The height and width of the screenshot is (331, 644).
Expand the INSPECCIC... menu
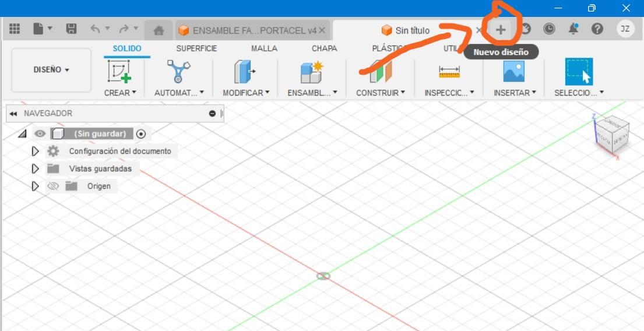[x=449, y=93]
